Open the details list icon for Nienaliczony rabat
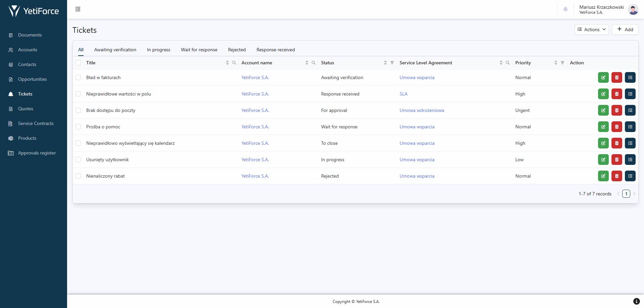The width and height of the screenshot is (644, 308). tap(630, 176)
